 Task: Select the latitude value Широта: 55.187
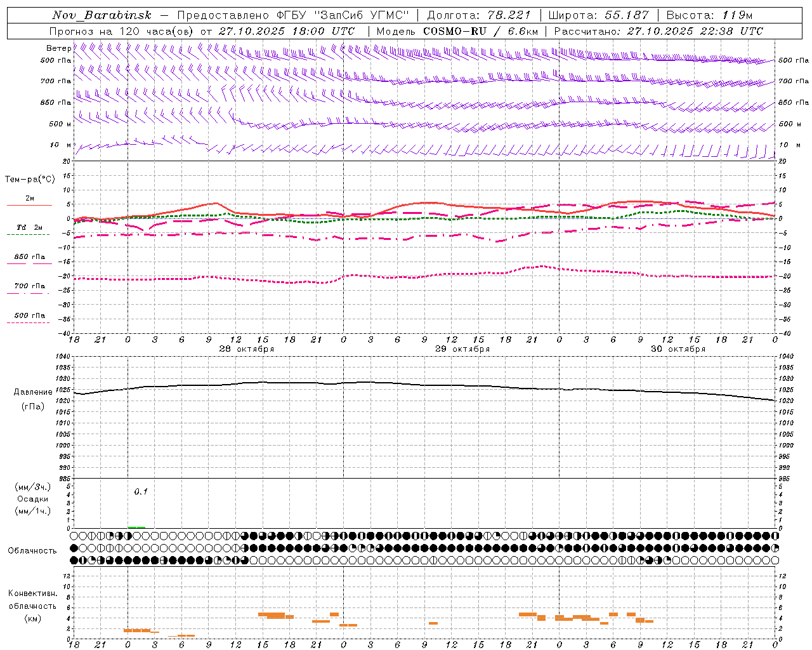click(598, 15)
